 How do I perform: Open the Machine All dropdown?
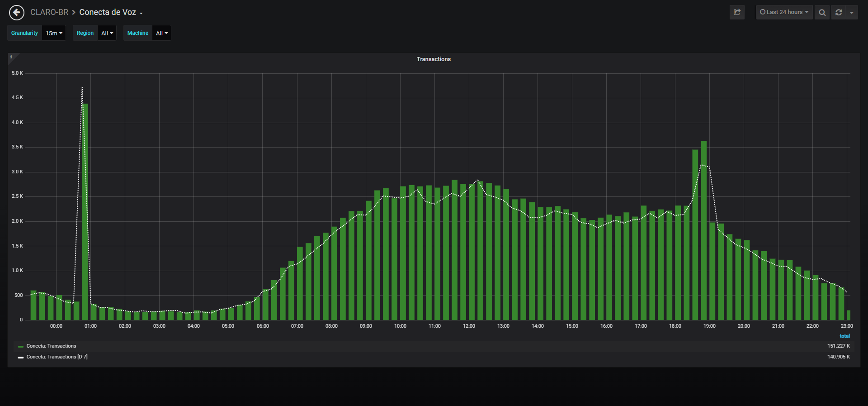click(162, 33)
